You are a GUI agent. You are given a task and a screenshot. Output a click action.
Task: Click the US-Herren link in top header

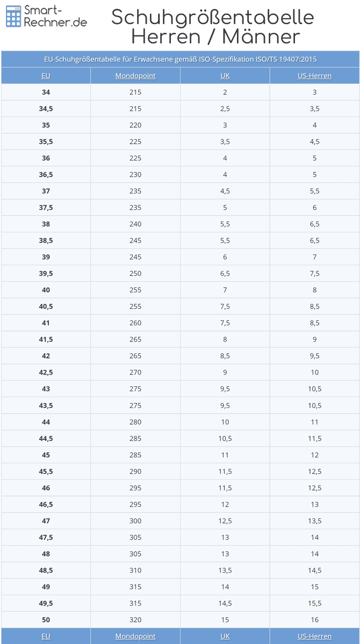coord(314,76)
